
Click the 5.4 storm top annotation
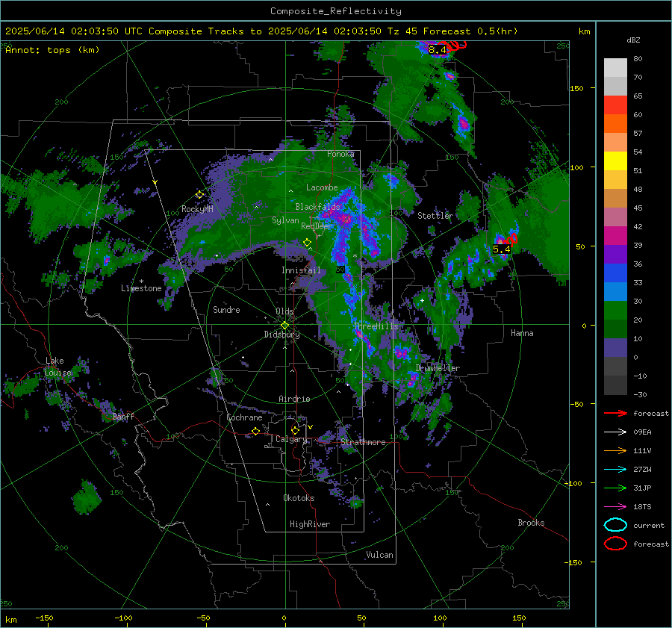click(x=501, y=249)
